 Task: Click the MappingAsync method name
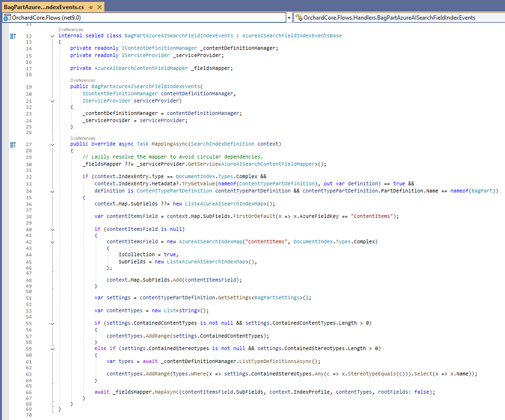click(x=170, y=144)
